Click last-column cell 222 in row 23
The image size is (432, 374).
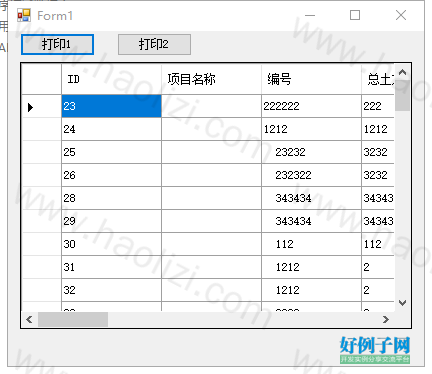click(378, 106)
